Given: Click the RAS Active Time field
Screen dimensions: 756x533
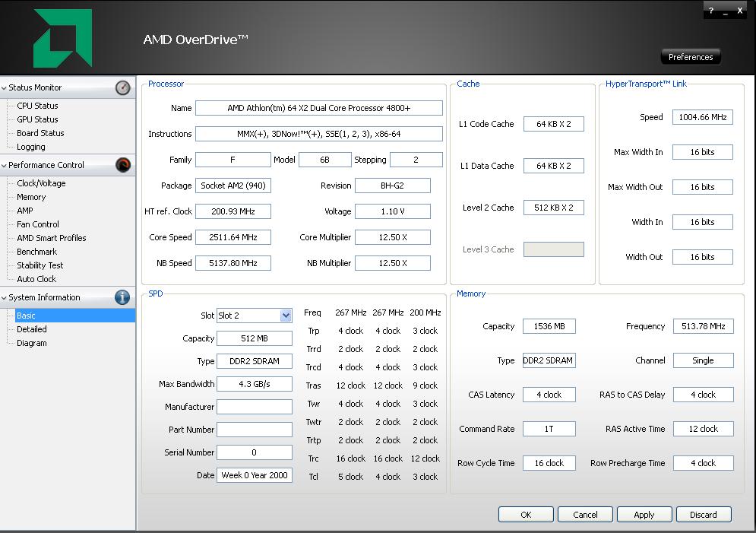Looking at the screenshot, I should coord(704,429).
